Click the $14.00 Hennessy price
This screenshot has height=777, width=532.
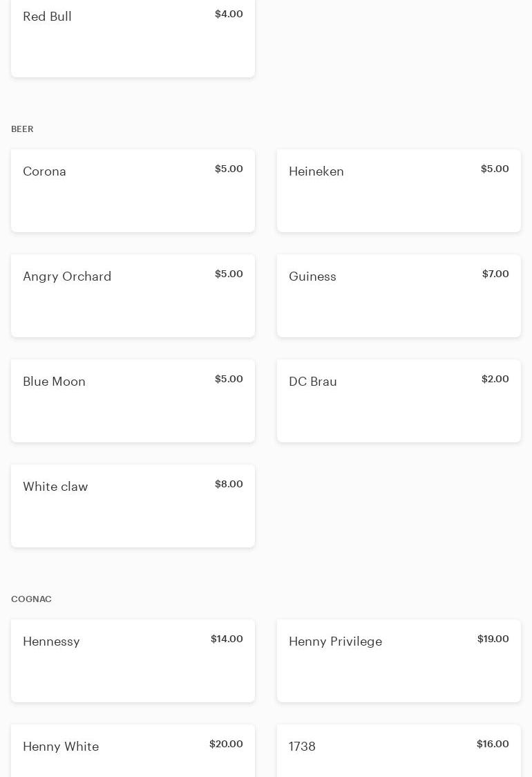pyautogui.click(x=227, y=639)
